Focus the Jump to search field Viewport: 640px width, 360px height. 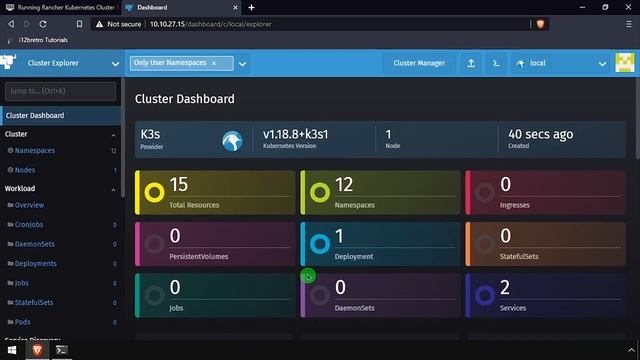60,91
